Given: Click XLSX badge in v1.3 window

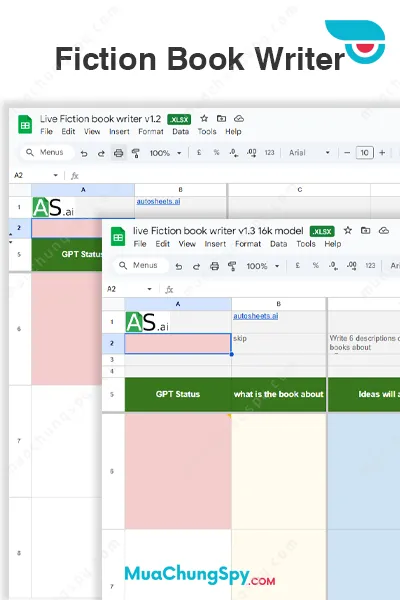Looking at the screenshot, I should pyautogui.click(x=322, y=232).
